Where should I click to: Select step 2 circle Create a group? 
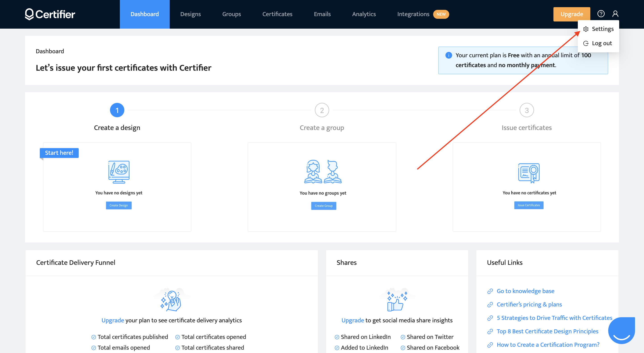(322, 110)
